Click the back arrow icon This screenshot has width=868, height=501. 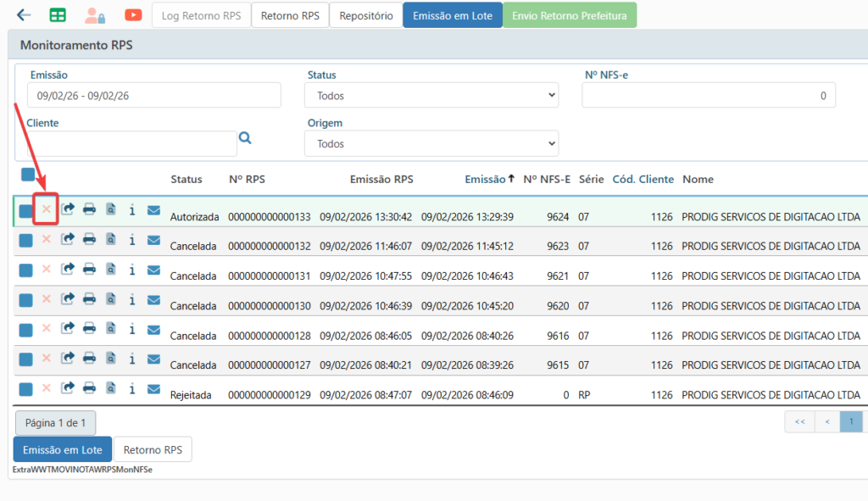[x=24, y=14]
